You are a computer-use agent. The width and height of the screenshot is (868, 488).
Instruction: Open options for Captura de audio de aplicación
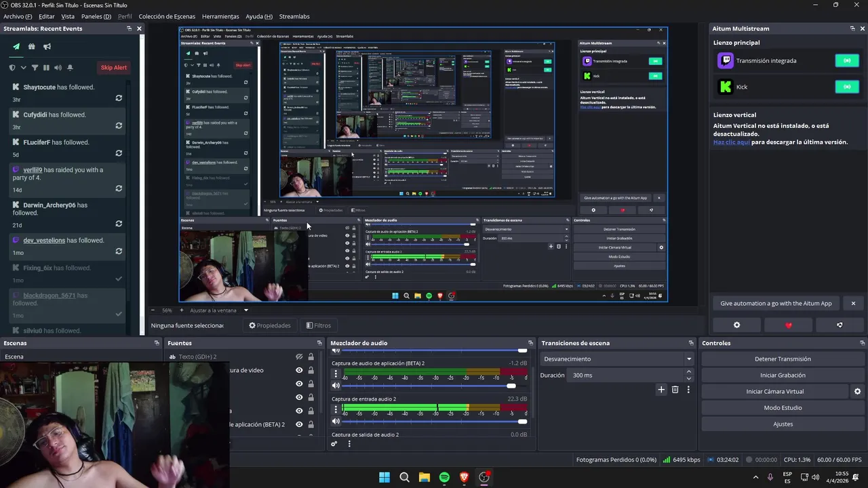click(x=336, y=373)
